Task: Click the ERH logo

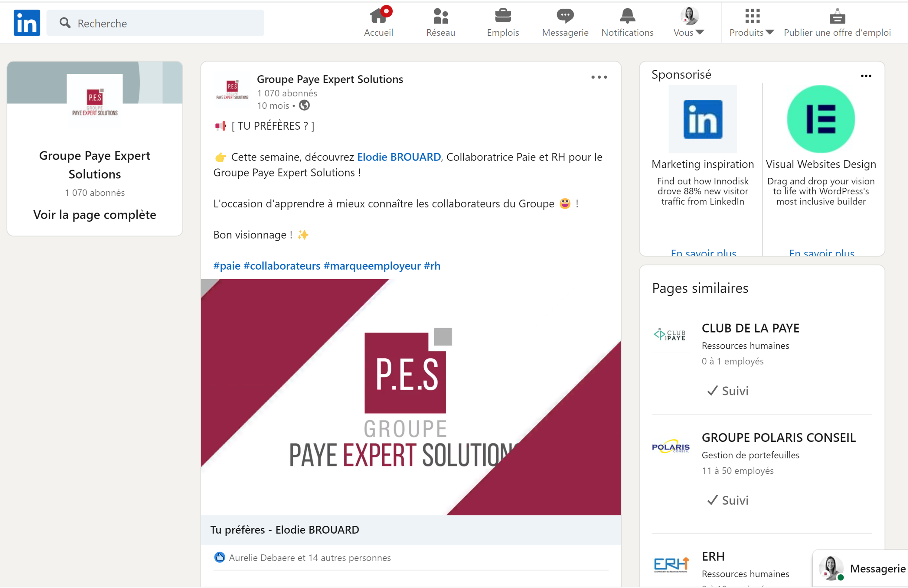Action: 671,564
